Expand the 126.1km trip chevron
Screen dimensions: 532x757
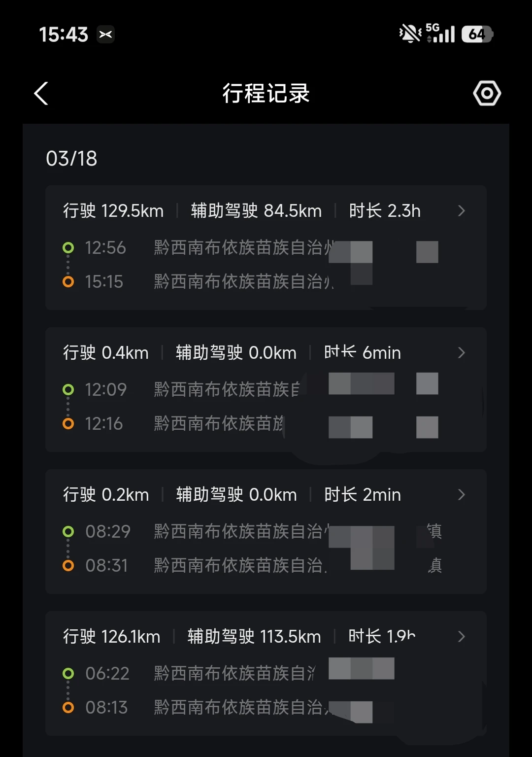pyautogui.click(x=461, y=637)
